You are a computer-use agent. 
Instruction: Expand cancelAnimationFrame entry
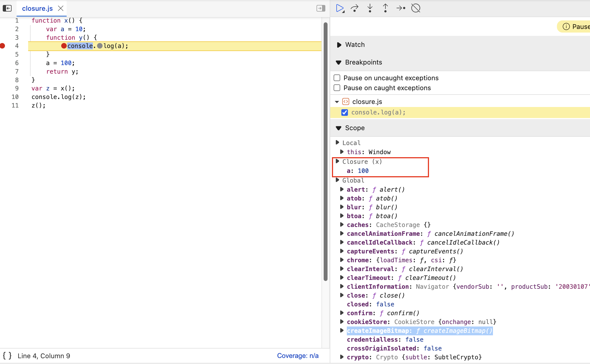[x=342, y=233]
